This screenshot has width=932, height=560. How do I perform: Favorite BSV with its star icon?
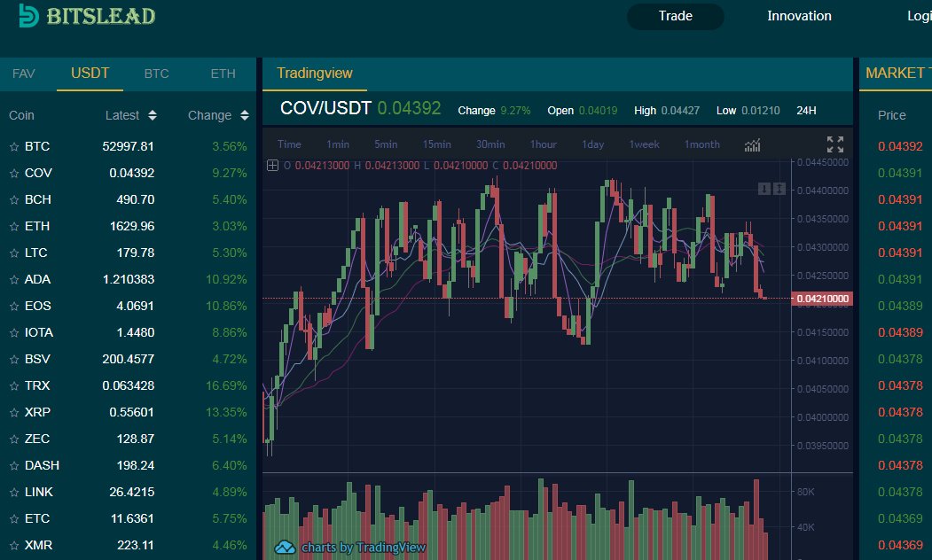(x=14, y=359)
